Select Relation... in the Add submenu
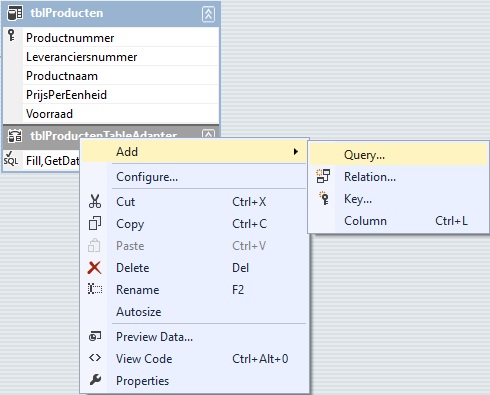Screen dimensions: 490x395 [398, 177]
